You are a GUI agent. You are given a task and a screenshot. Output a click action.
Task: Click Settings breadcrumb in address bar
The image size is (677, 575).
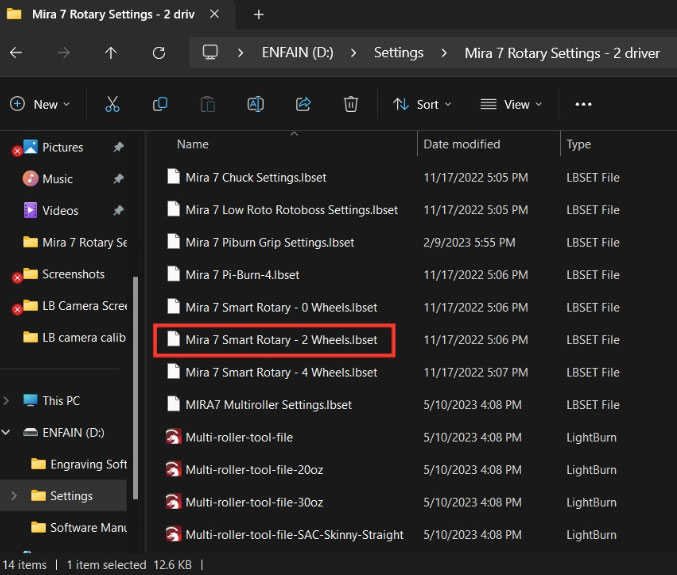399,53
